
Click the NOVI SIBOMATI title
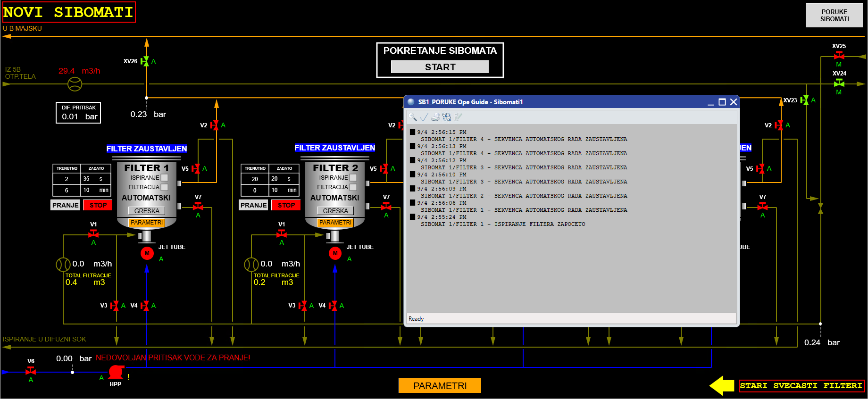tap(68, 12)
